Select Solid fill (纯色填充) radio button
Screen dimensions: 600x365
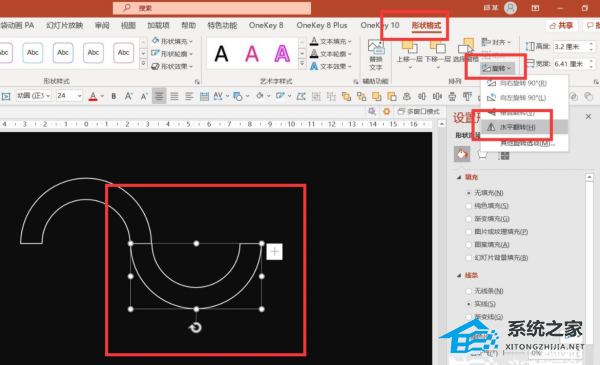(468, 206)
